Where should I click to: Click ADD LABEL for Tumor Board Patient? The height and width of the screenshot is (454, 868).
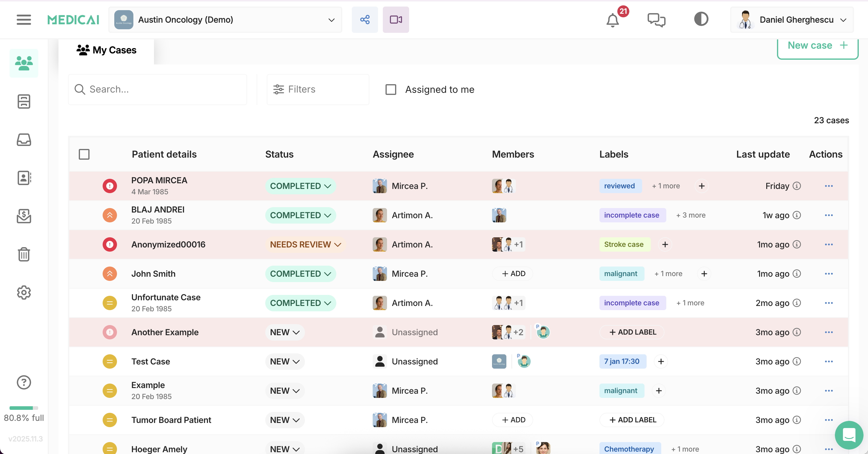pos(632,420)
